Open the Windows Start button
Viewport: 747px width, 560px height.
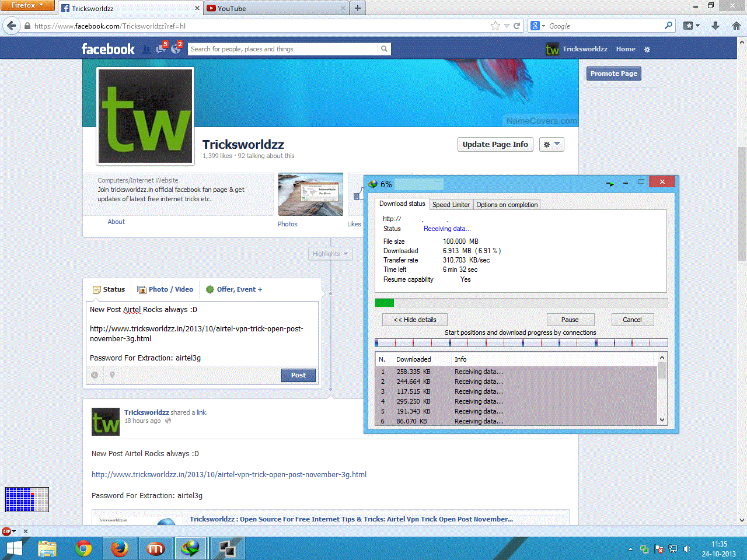tap(15, 548)
